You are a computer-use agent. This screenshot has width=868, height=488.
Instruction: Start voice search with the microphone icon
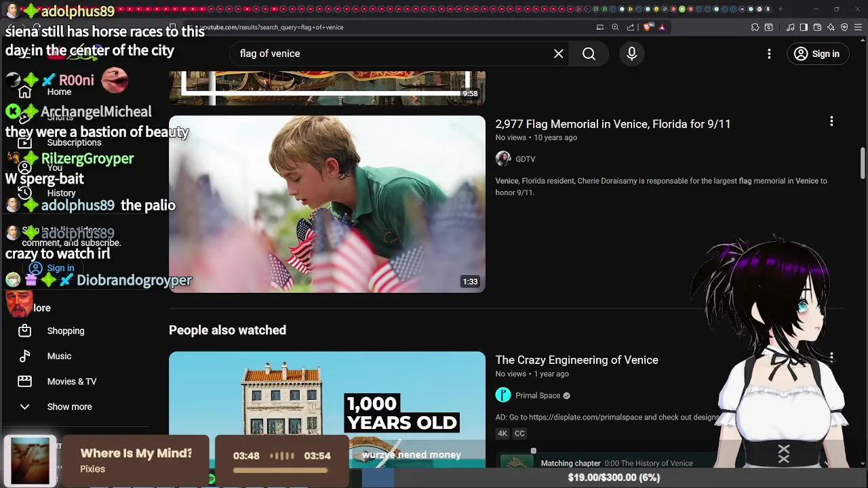coord(631,54)
